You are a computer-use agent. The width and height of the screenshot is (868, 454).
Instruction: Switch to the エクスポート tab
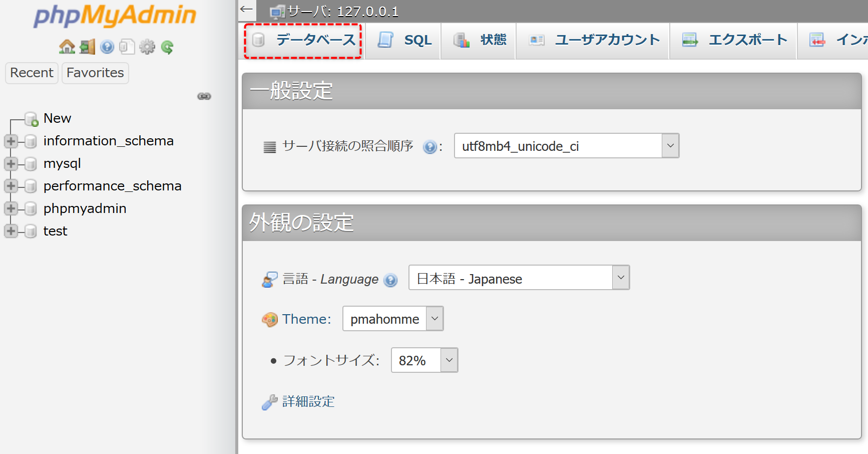point(733,41)
